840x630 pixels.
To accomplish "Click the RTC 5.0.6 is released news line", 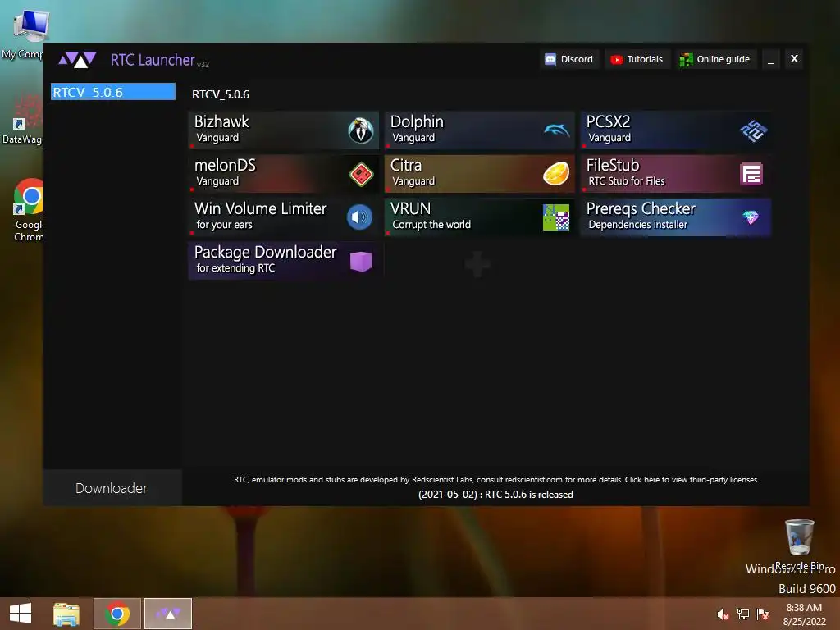I will tap(495, 495).
